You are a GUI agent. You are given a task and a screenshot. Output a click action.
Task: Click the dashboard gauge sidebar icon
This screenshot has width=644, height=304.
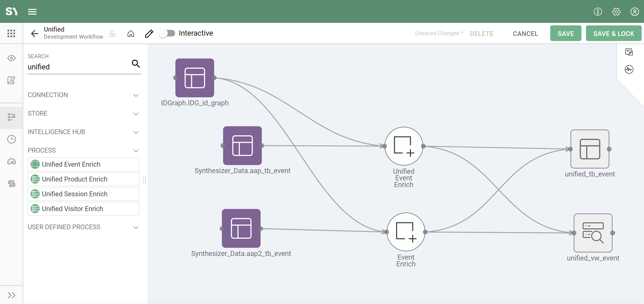coord(11,162)
